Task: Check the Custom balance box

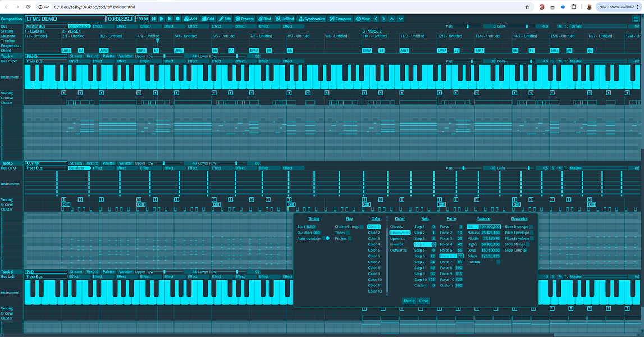Action: click(498, 262)
